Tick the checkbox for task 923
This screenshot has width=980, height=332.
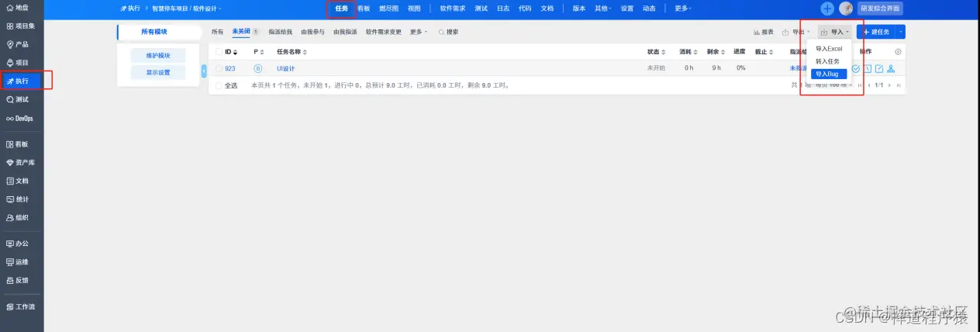point(219,68)
